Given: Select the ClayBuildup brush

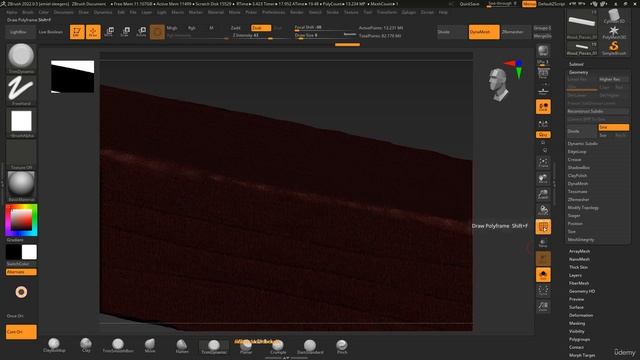Looking at the screenshot, I should (x=54, y=345).
